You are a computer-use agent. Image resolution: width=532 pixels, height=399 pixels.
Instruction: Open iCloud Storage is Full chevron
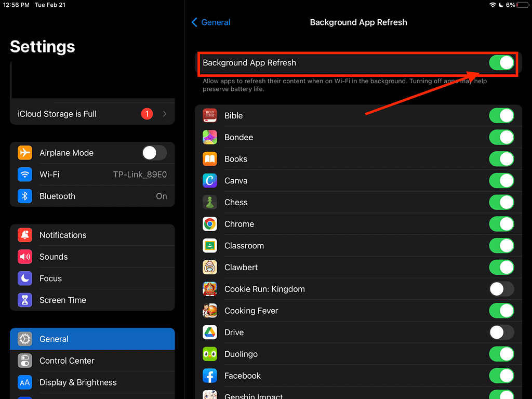coord(165,114)
